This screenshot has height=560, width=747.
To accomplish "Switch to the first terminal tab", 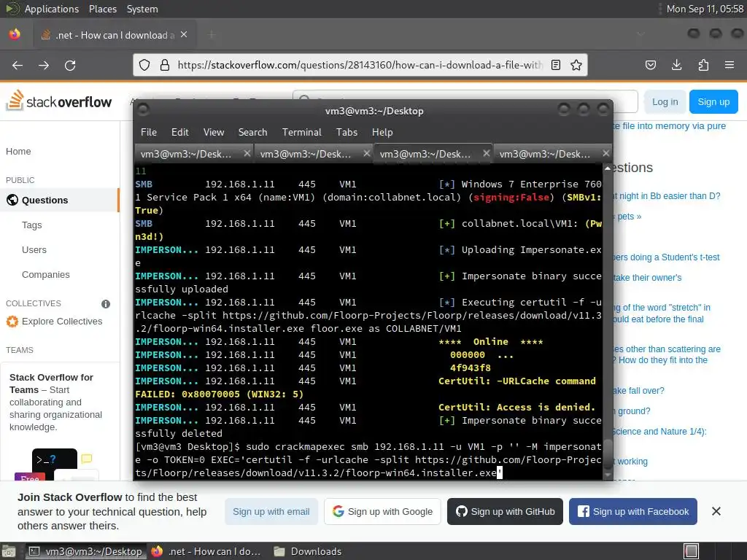I will pyautogui.click(x=194, y=154).
